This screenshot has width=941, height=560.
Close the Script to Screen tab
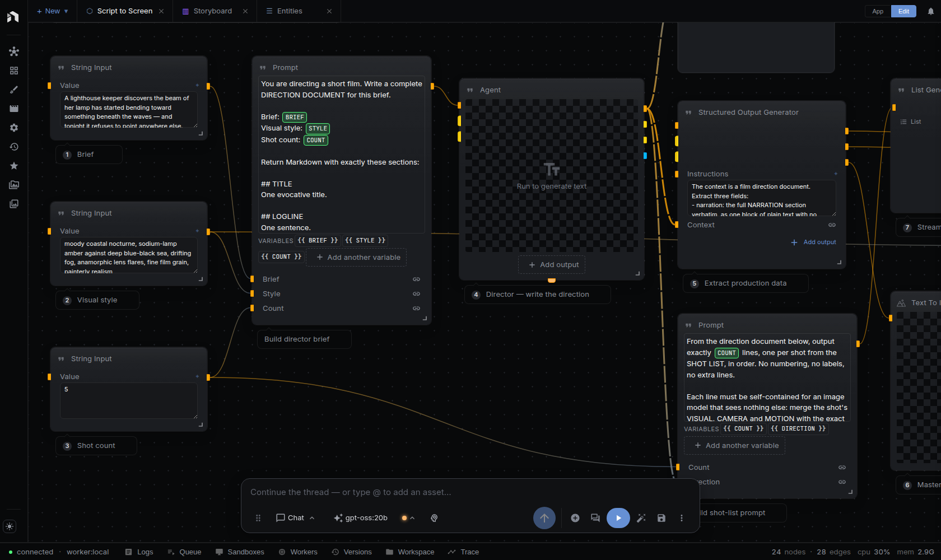coord(161,11)
